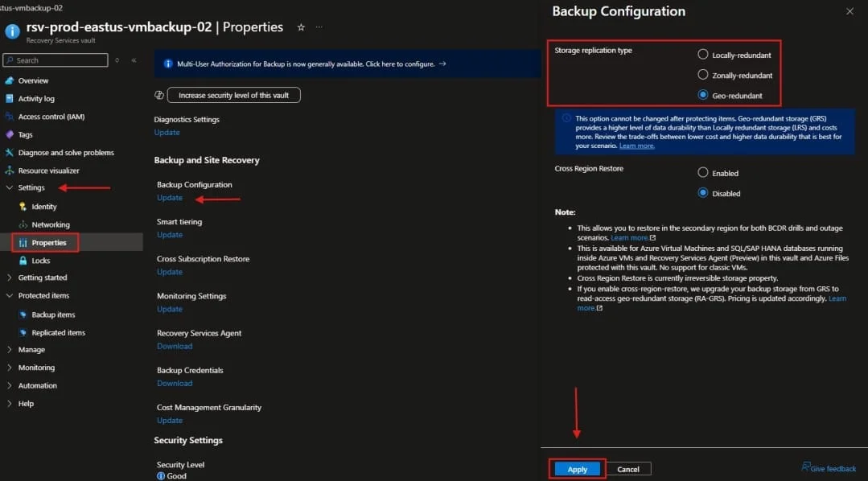The height and width of the screenshot is (481, 868).
Task: Click the Cancel button
Action: coord(628,470)
